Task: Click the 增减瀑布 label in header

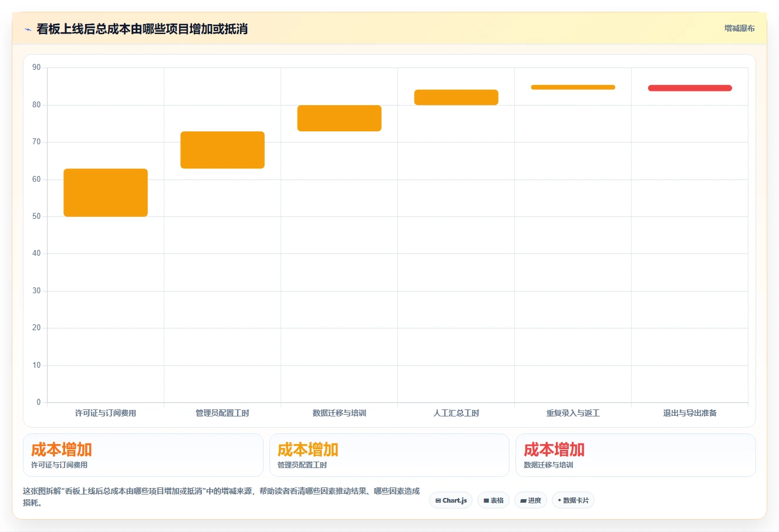Action: pos(739,28)
